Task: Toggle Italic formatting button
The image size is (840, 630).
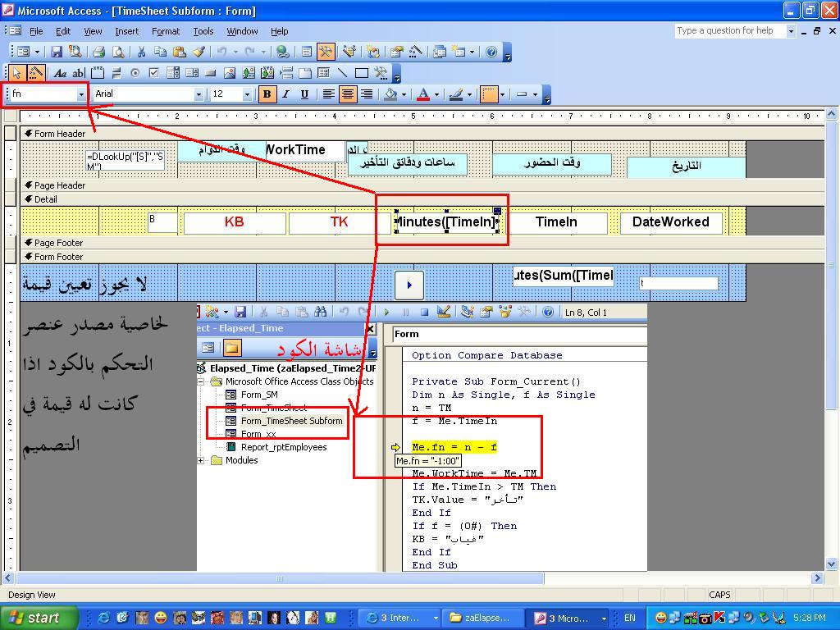Action: click(285, 94)
